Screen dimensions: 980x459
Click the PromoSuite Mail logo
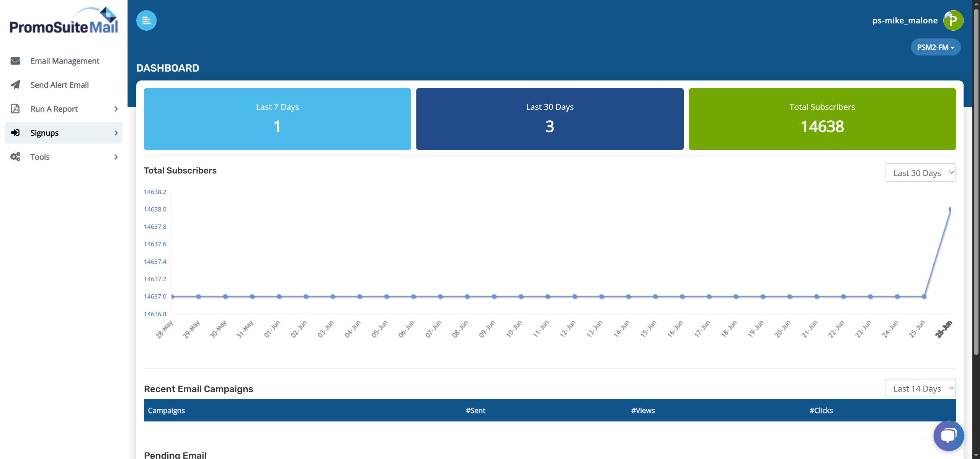(64, 21)
